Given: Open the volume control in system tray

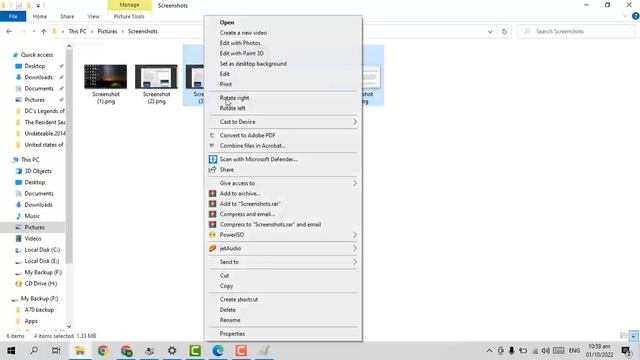Looking at the screenshot, I should (545, 351).
